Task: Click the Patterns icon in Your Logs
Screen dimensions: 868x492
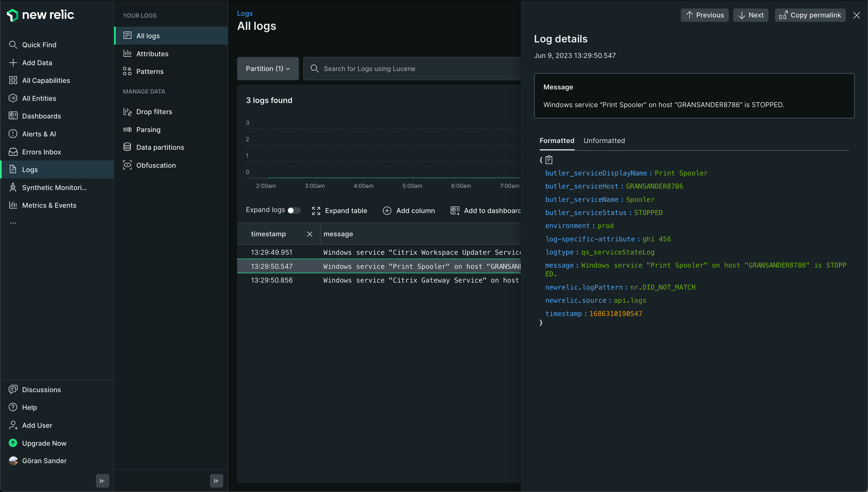Action: 127,71
